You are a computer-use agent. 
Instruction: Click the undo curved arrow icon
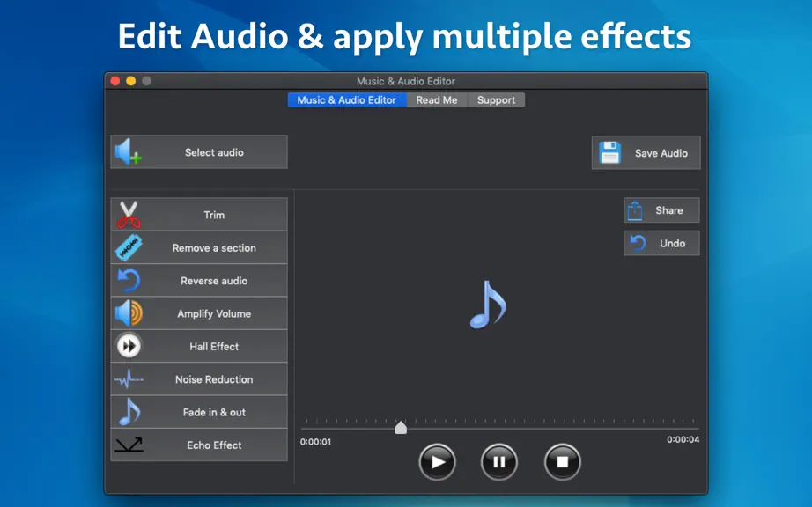click(638, 243)
